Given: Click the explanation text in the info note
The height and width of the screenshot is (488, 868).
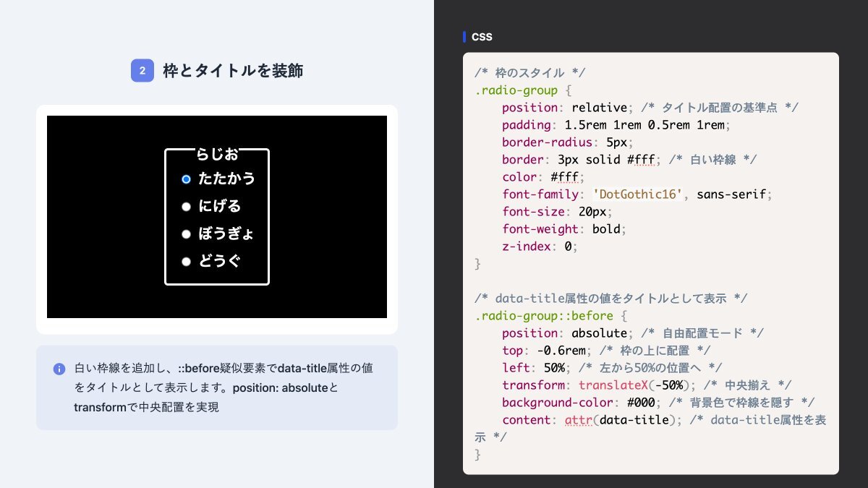Looking at the screenshot, I should [224, 388].
